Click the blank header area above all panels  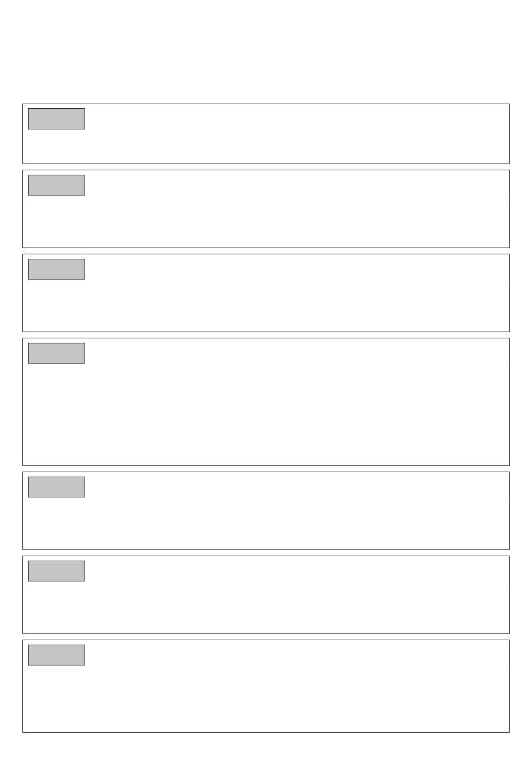tap(266, 52)
